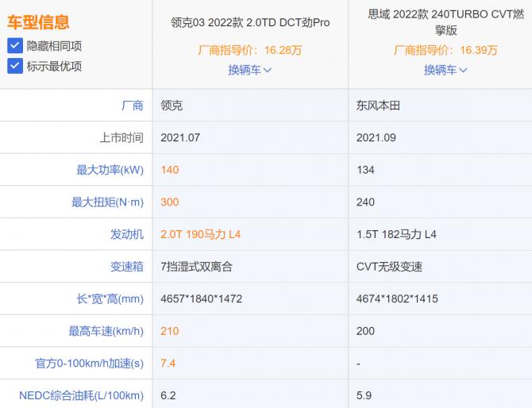The image size is (532, 408).
Task: Click the 官方0-100km/h加速(s) row label
Action: tap(89, 363)
